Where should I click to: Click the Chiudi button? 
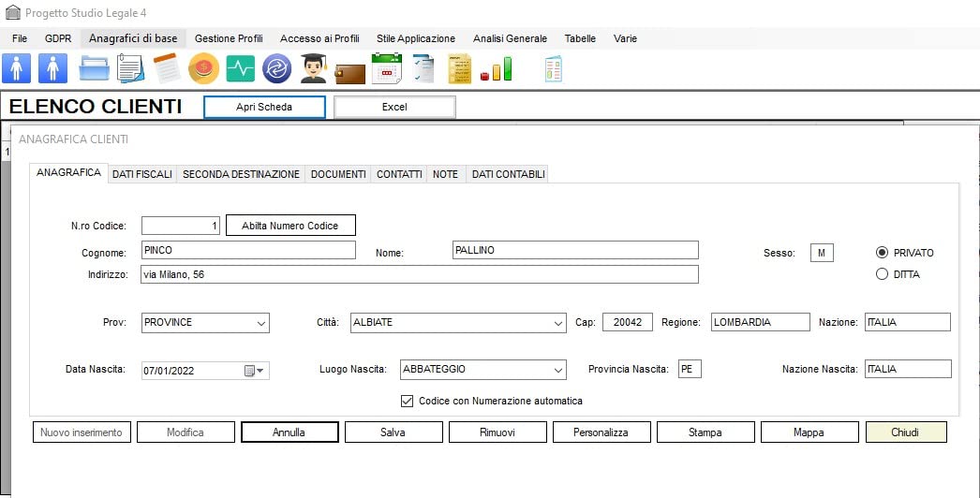pyautogui.click(x=906, y=432)
